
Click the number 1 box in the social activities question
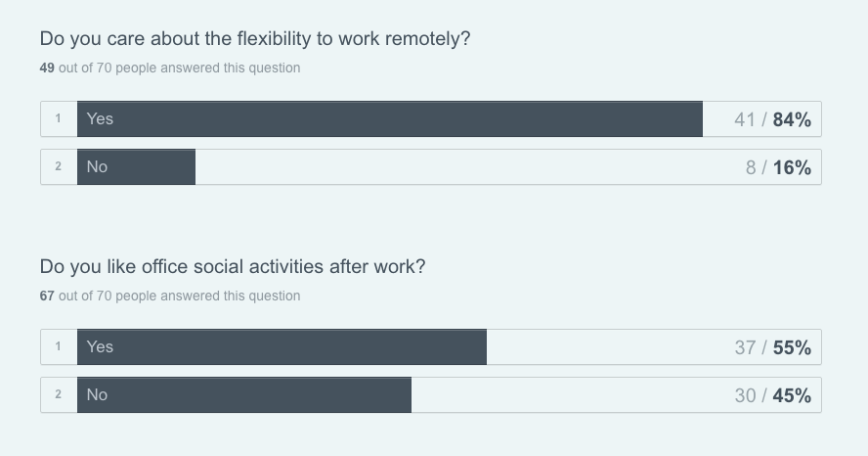tap(59, 346)
